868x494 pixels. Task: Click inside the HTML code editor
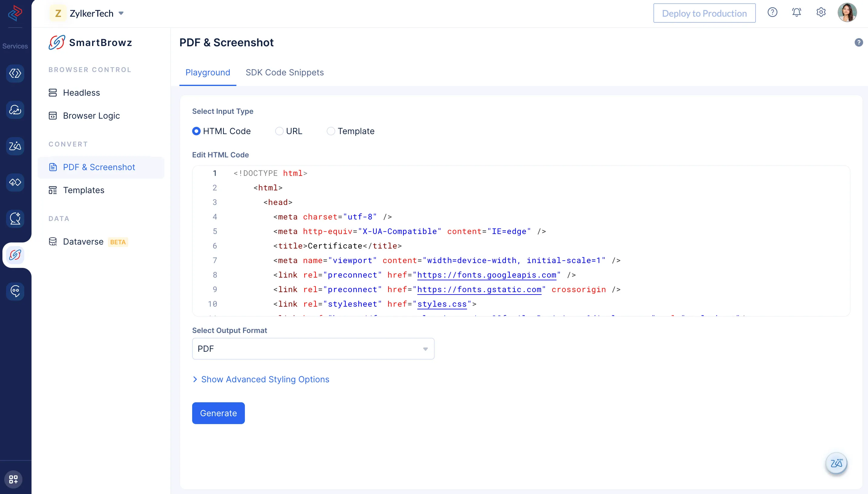coord(521,241)
